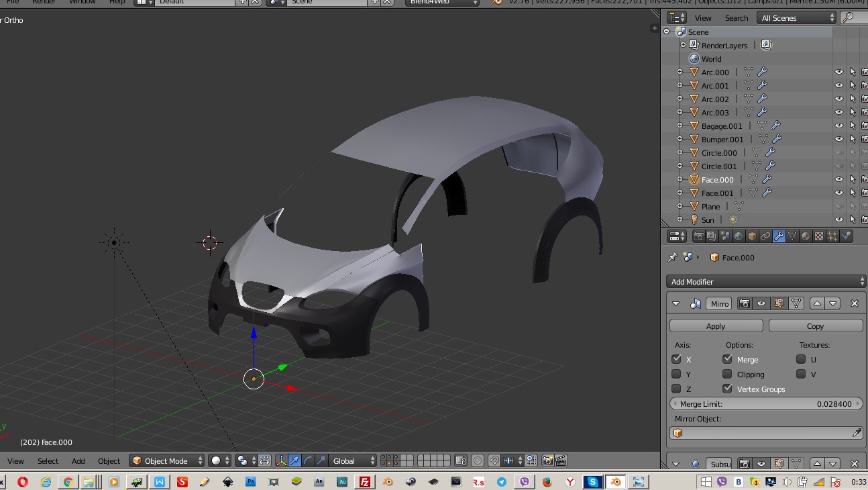The image size is (868, 490).
Task: Pin the properties context with pushpin
Action: coord(672,257)
